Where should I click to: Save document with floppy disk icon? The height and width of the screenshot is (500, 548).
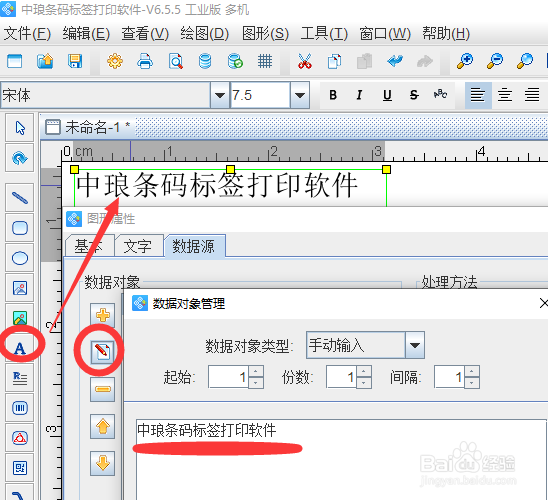point(75,61)
